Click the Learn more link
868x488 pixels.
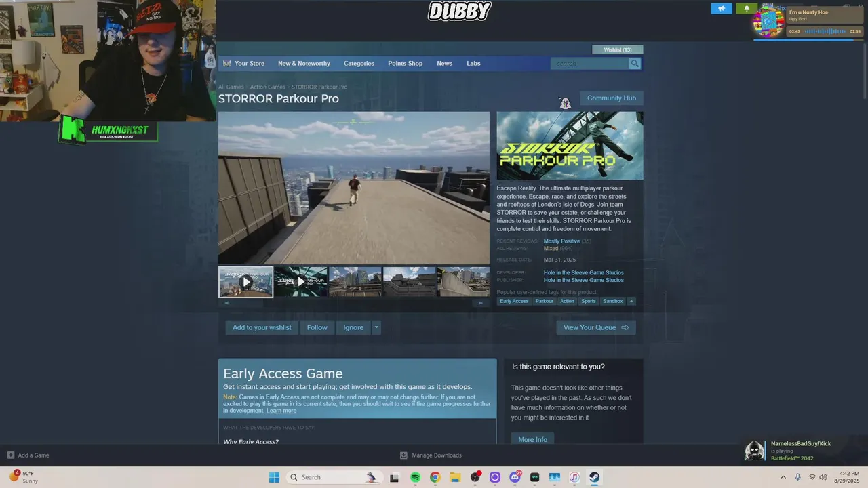click(281, 411)
